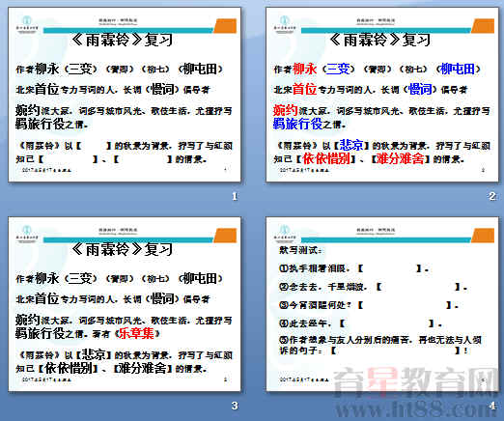Click red text 婉约 on slide 2
The image size is (504, 421).
tap(285, 110)
